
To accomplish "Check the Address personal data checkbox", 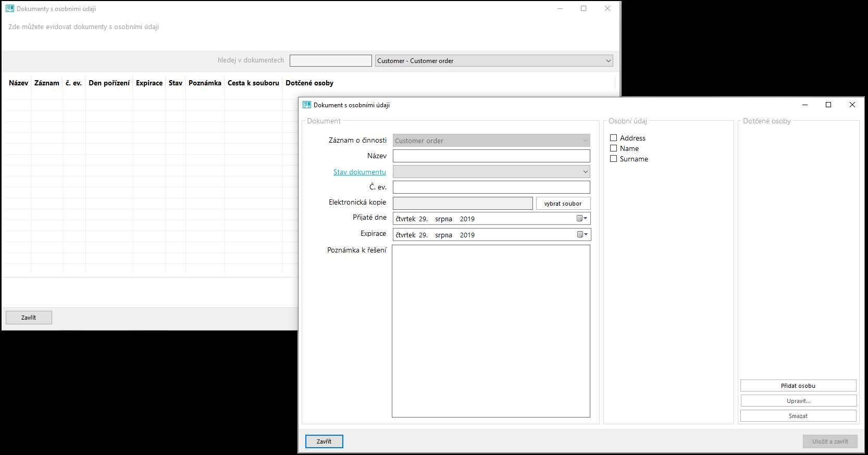I will (614, 138).
